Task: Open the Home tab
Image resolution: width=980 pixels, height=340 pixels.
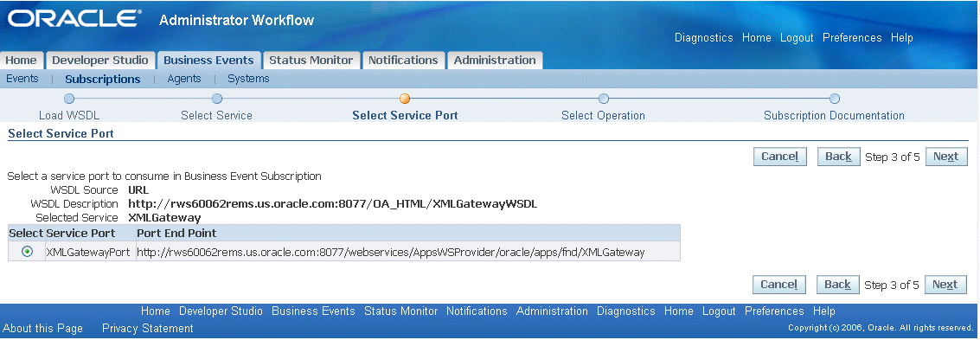Action: coord(22,60)
